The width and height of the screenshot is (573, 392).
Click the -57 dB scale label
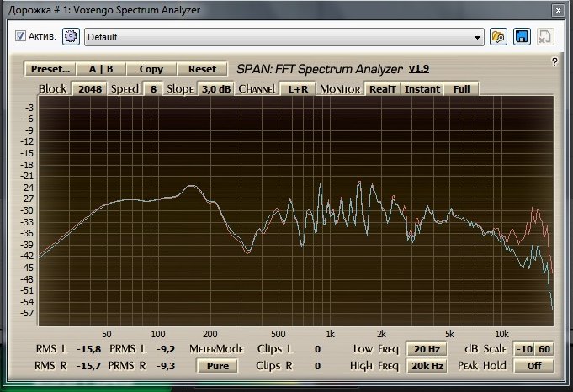tap(28, 313)
